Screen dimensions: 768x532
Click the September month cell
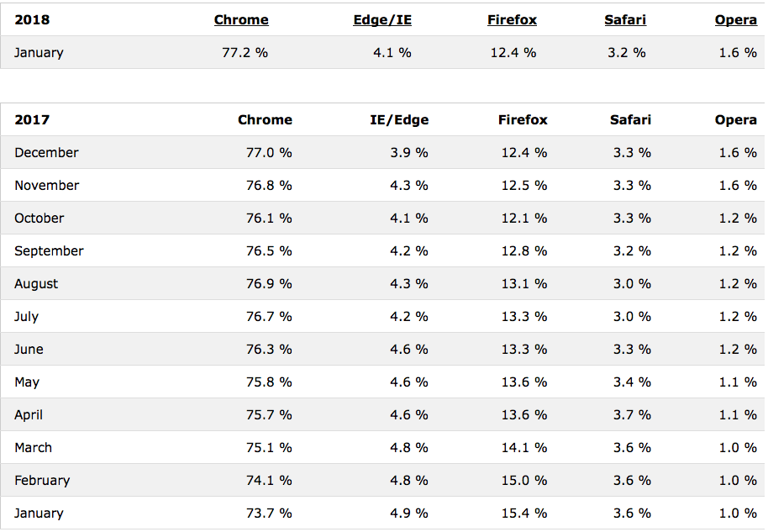pyautogui.click(x=49, y=250)
